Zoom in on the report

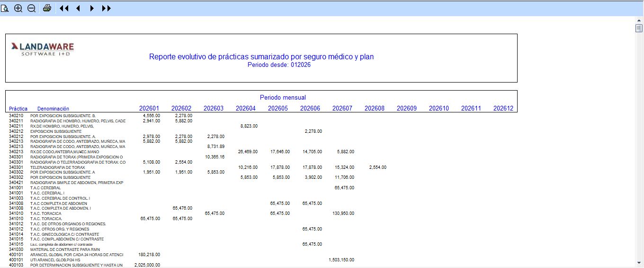(18, 8)
